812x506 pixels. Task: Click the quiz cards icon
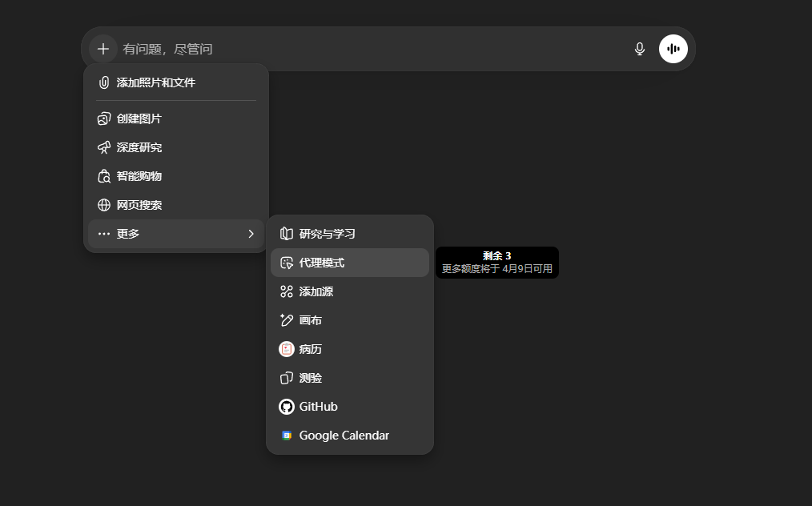(x=287, y=378)
